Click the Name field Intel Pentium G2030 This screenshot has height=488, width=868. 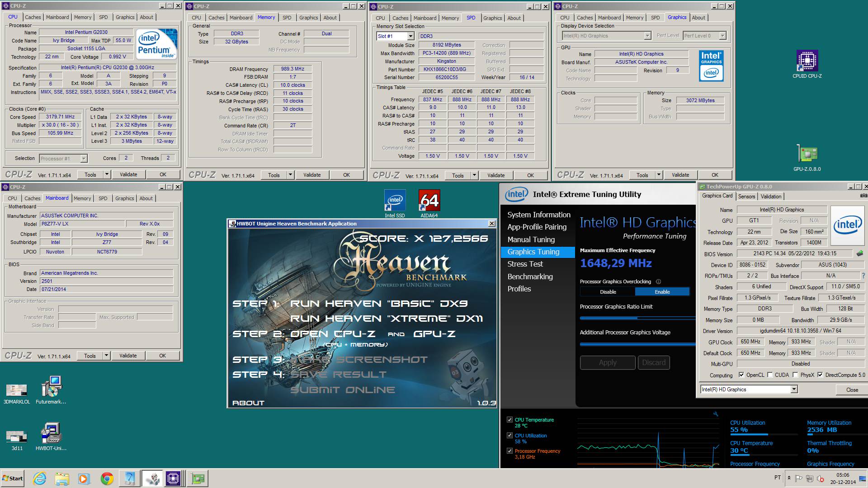point(86,33)
